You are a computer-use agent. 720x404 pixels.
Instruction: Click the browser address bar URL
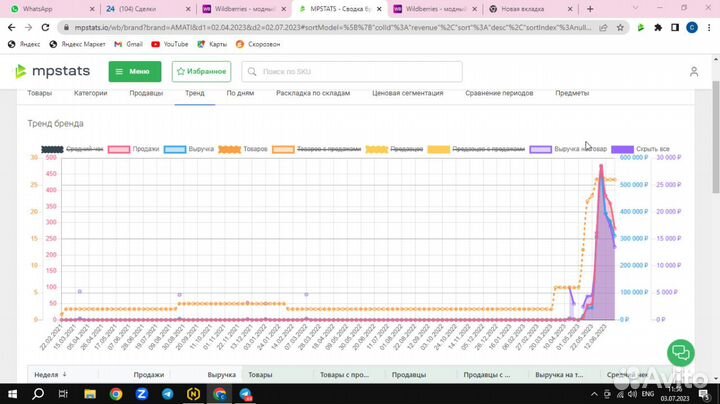pos(332,28)
